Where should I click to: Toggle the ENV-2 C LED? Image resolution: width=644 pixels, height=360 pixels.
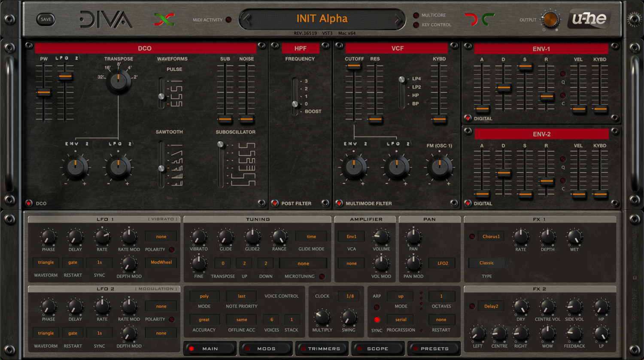click(x=563, y=181)
